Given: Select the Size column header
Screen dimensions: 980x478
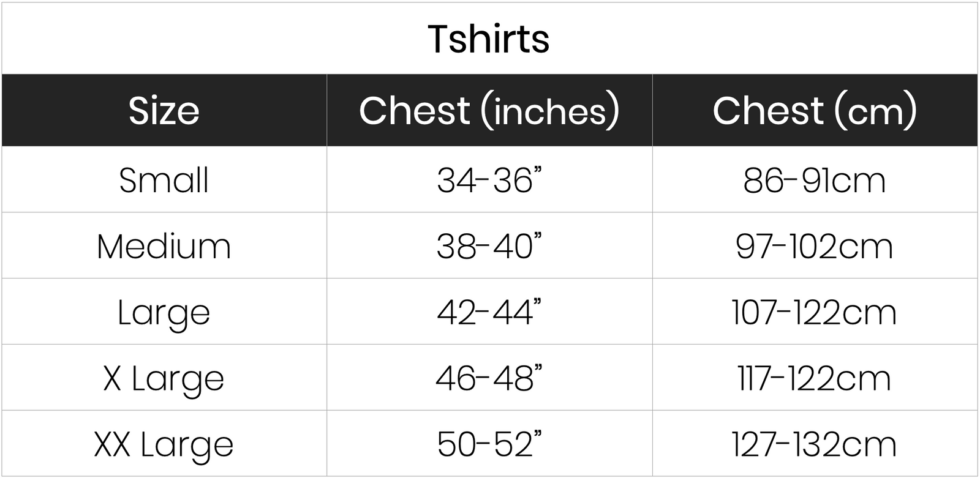Looking at the screenshot, I should (164, 110).
